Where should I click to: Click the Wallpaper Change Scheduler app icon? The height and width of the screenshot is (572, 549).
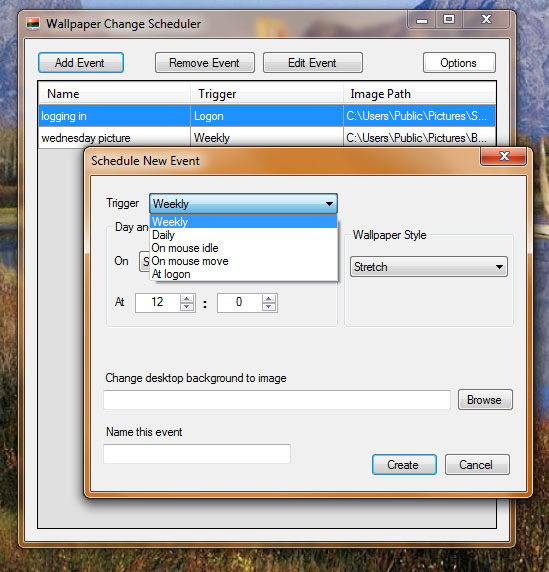point(33,24)
